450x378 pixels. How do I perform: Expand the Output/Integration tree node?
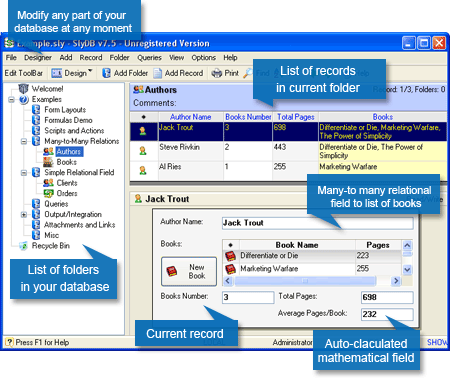24,215
